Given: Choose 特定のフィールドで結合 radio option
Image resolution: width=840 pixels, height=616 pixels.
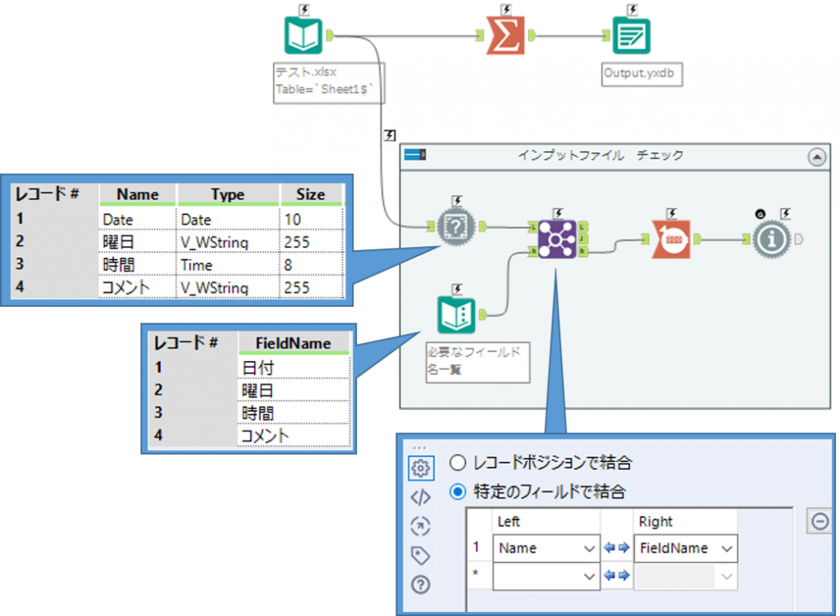Looking at the screenshot, I should click(459, 492).
